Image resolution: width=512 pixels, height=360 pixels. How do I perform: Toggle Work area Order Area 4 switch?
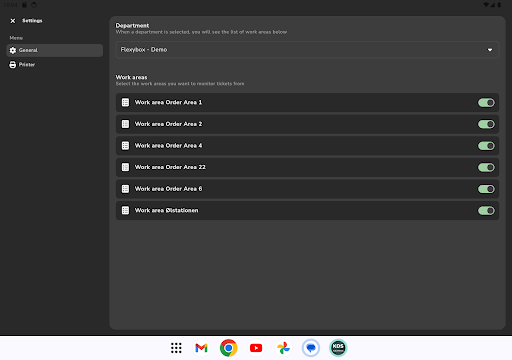[x=486, y=146]
